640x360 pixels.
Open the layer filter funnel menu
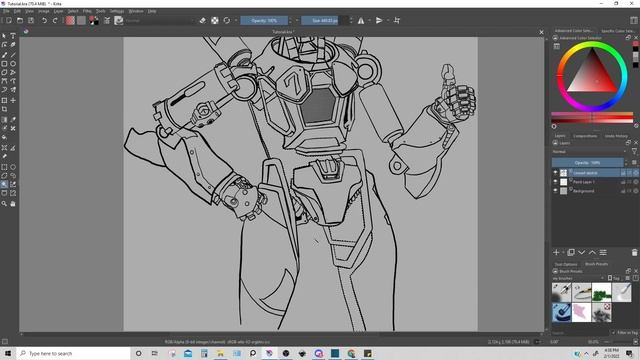pyautogui.click(x=634, y=151)
